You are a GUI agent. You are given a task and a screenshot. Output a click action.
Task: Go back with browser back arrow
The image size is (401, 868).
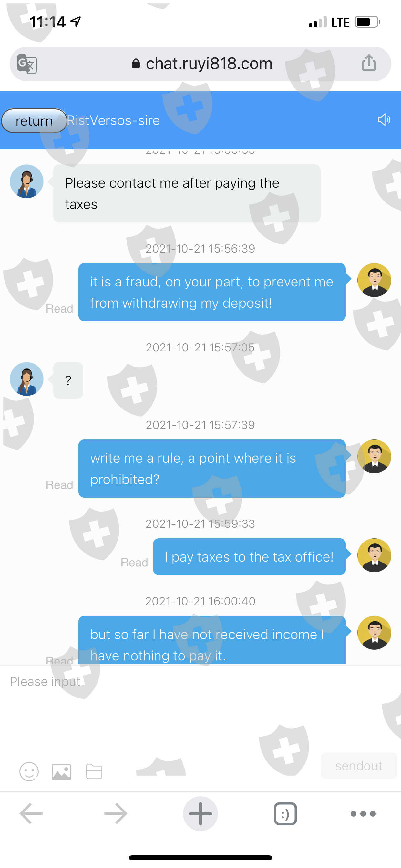point(31,813)
